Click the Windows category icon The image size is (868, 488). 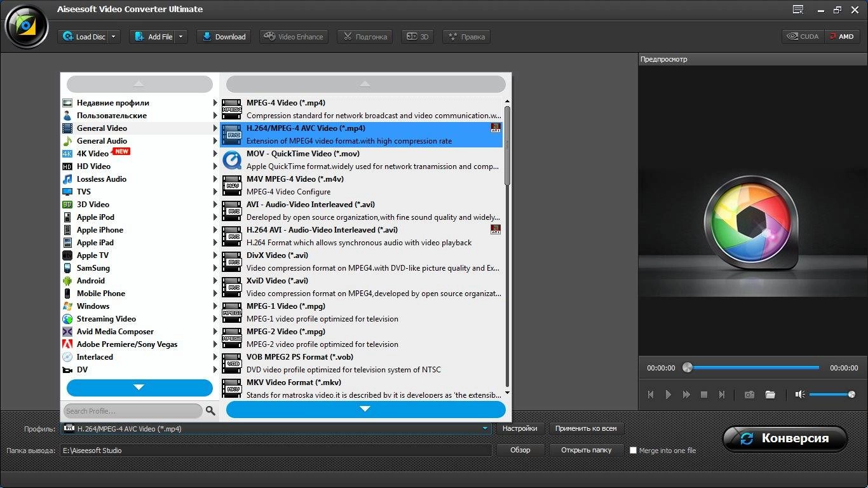coord(67,306)
